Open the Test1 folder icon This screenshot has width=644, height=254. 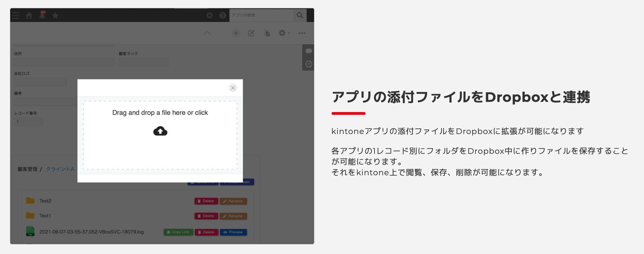[x=30, y=215]
